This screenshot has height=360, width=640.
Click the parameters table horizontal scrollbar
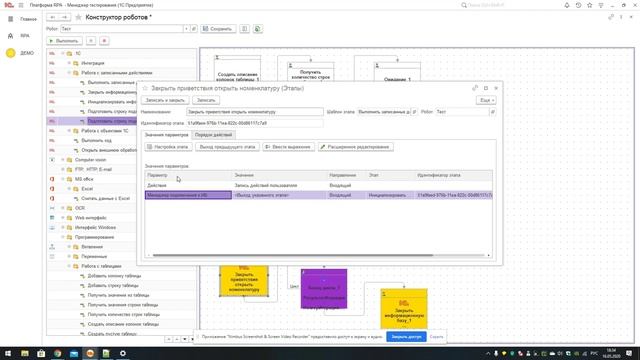click(293, 256)
